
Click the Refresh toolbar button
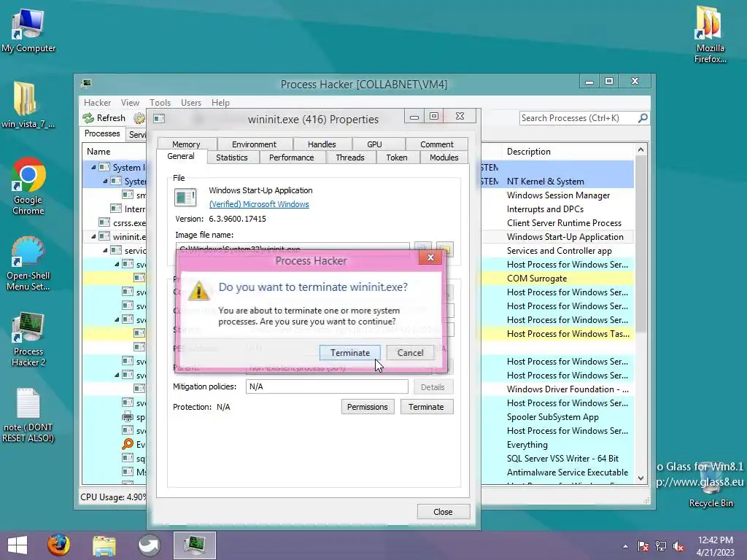coord(104,118)
